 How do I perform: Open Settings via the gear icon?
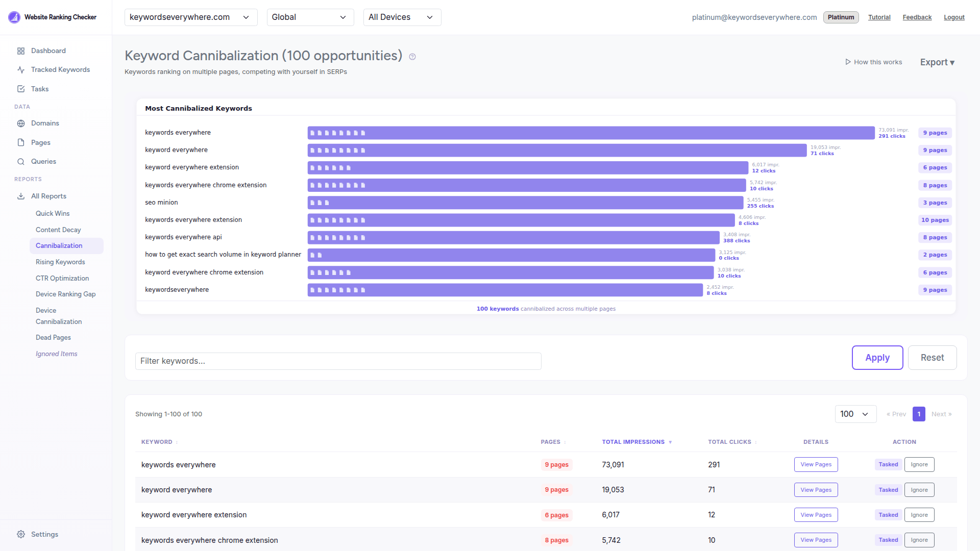click(21, 534)
